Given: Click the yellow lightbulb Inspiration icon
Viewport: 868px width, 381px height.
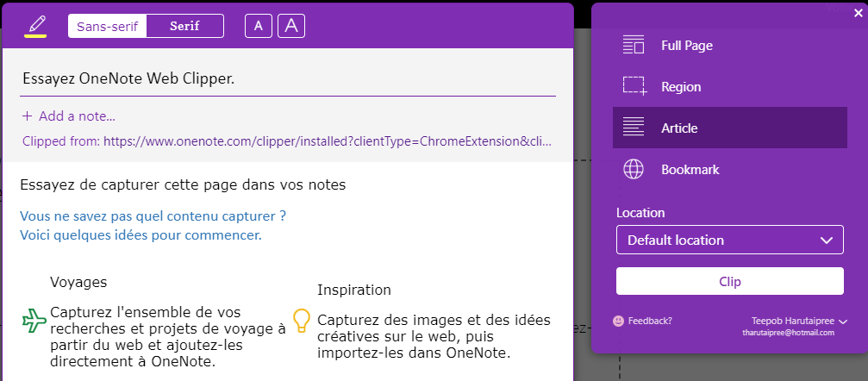Looking at the screenshot, I should point(301,321).
